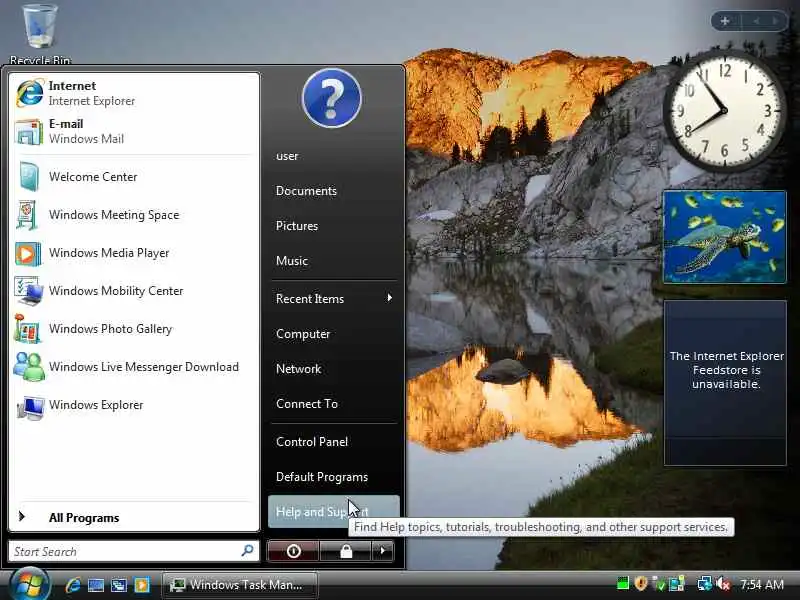This screenshot has width=800, height=600.
Task: Open the user folder
Action: coord(333,156)
